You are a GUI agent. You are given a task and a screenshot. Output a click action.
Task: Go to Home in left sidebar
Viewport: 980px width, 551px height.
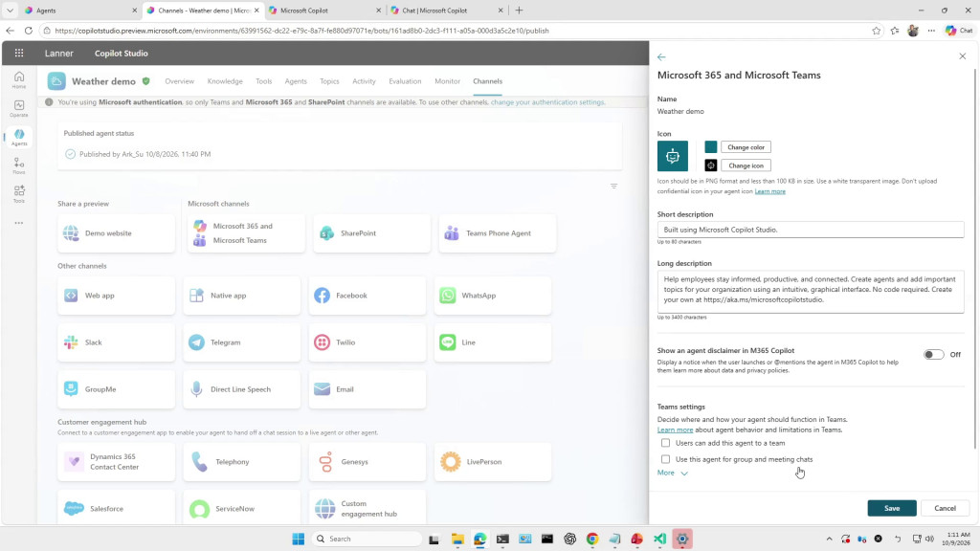19,79
